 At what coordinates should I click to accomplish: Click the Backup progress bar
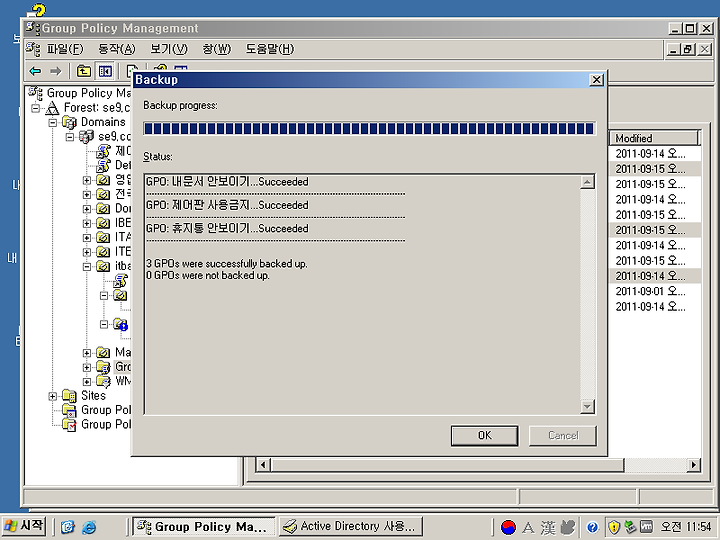point(369,128)
